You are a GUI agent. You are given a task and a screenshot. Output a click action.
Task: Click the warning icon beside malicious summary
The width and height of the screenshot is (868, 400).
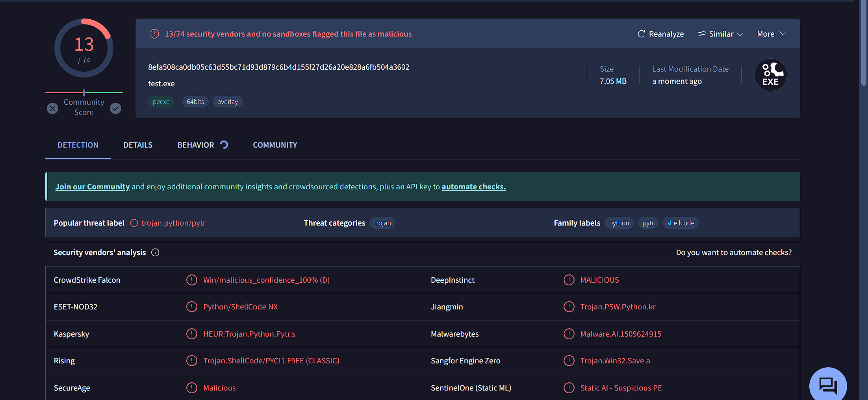(154, 34)
